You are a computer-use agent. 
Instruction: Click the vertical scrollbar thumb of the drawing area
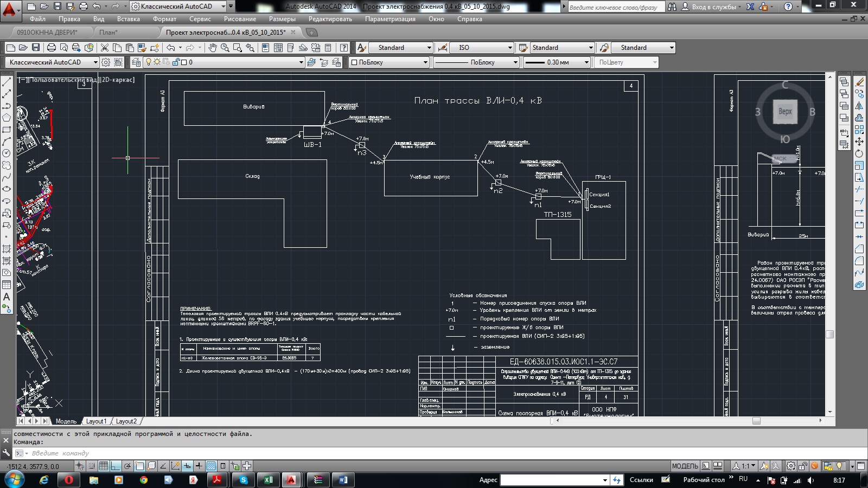point(829,335)
